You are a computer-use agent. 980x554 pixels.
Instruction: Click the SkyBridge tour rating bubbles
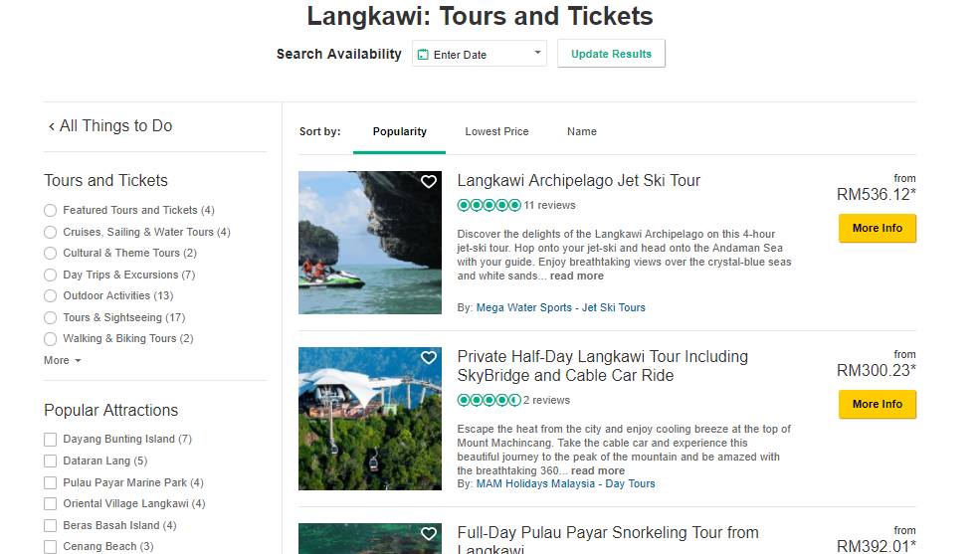tap(489, 400)
